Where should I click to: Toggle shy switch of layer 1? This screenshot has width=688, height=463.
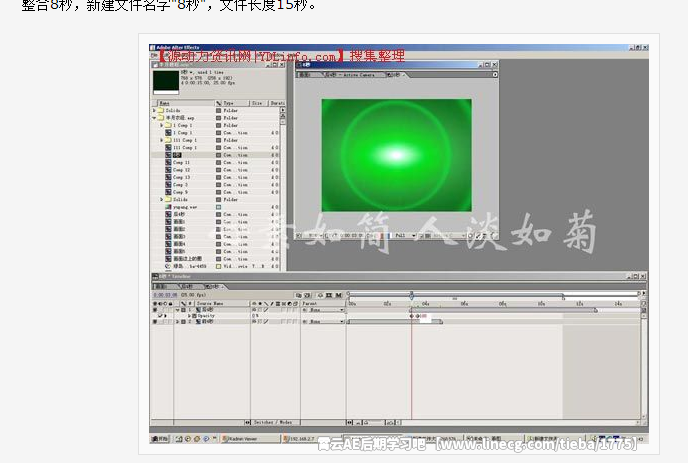pyautogui.click(x=254, y=310)
